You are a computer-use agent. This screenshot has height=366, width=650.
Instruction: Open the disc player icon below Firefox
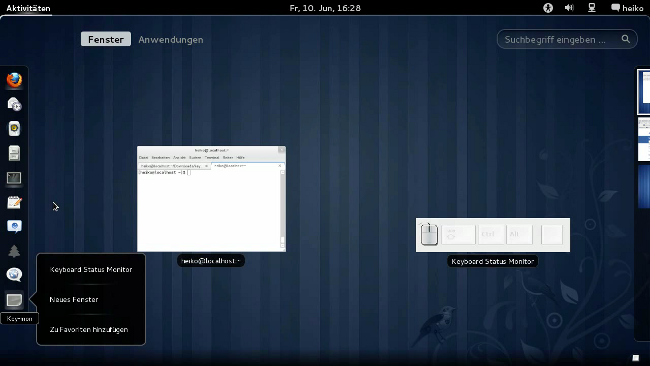[x=14, y=104]
